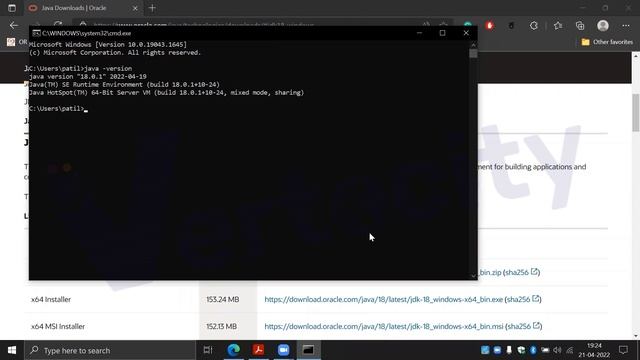Screen dimensions: 640x360
Task: Open Zoom from the taskbar
Action: coord(283,350)
